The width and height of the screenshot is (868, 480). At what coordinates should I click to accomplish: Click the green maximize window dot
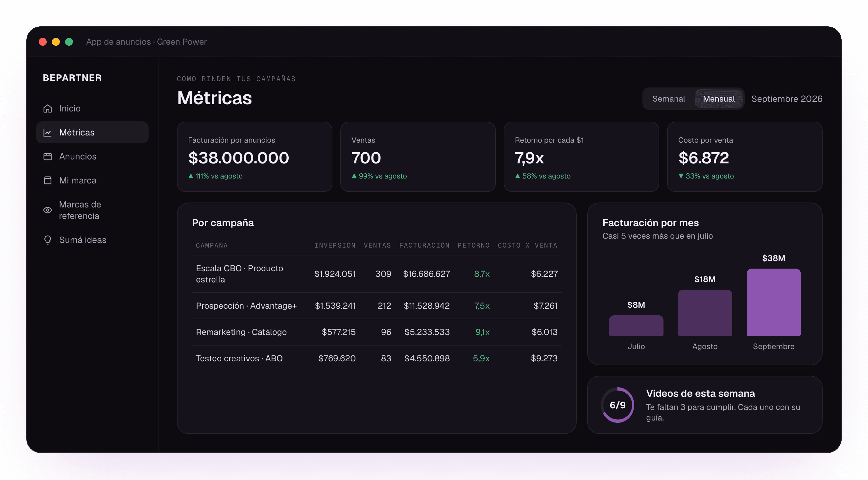(x=69, y=42)
